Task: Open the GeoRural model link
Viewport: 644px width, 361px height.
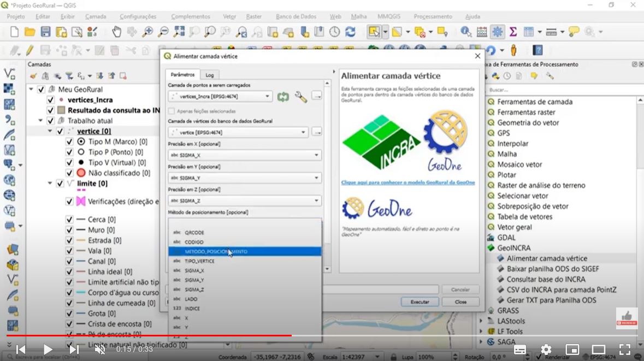Action: (x=408, y=182)
